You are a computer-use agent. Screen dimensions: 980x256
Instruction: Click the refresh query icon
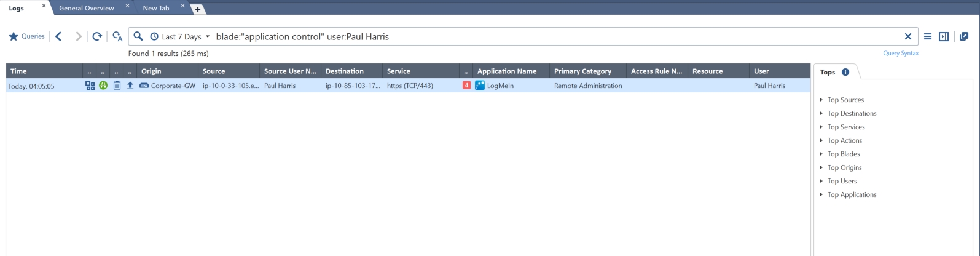pos(97,37)
